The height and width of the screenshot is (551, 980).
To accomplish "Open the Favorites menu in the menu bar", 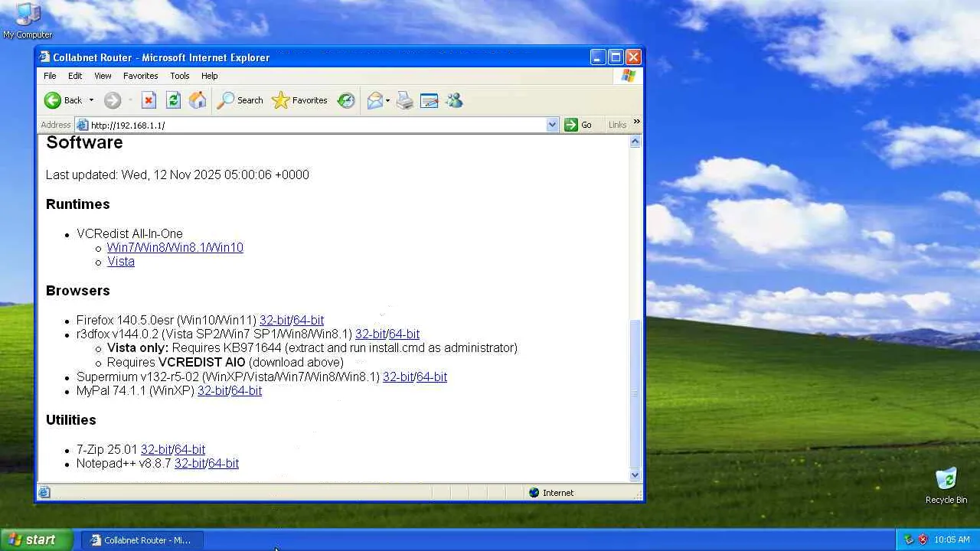I will 141,76.
